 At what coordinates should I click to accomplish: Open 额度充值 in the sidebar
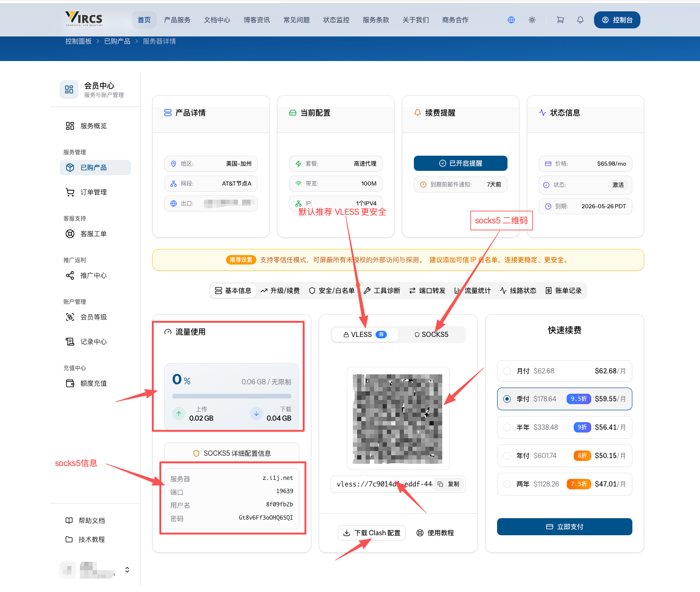pos(95,383)
